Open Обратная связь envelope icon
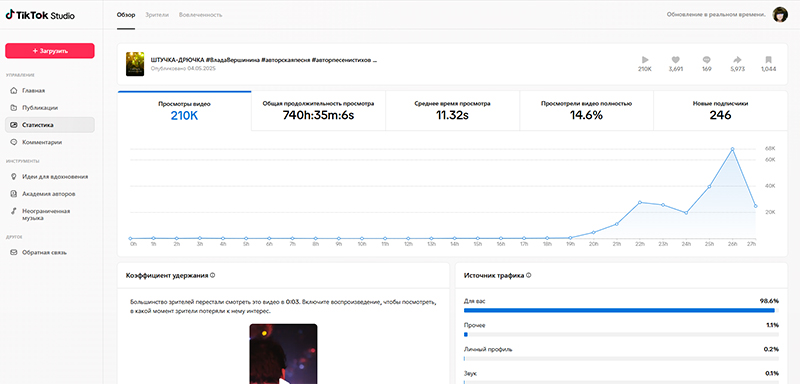This screenshot has width=800, height=384. tap(13, 252)
